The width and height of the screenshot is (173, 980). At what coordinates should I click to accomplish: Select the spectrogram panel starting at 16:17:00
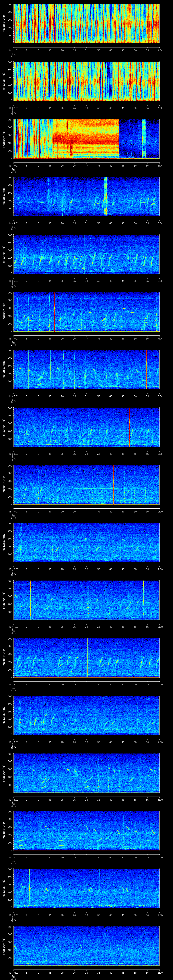[x=86, y=946]
